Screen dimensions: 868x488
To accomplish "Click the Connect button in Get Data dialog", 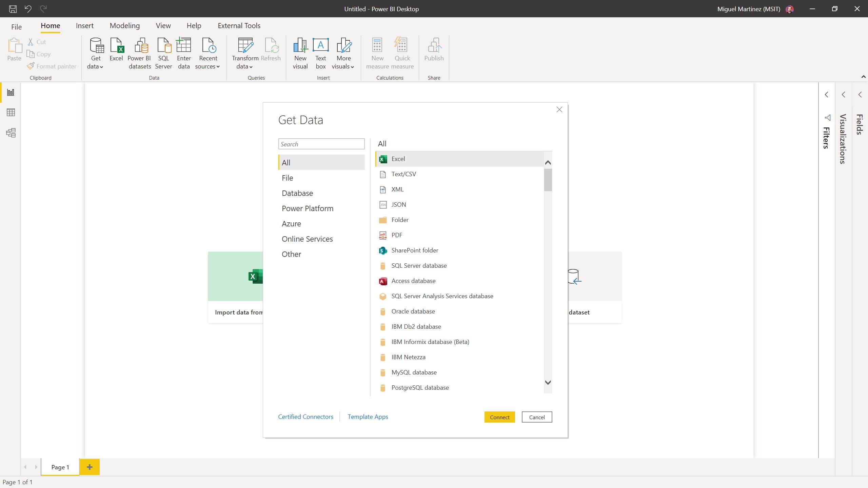I will (499, 417).
